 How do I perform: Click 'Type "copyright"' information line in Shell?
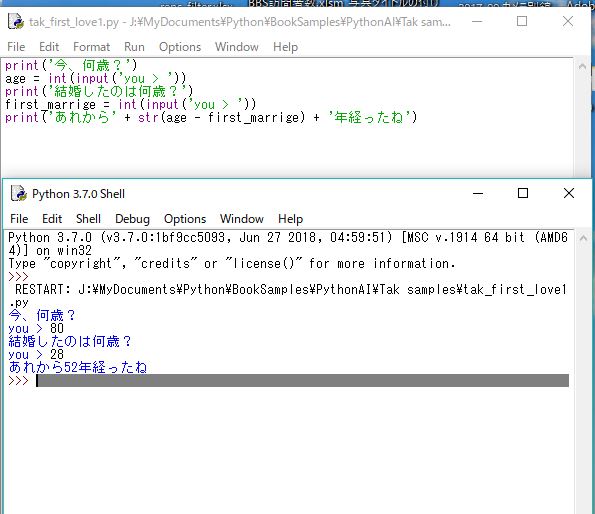(x=232, y=263)
